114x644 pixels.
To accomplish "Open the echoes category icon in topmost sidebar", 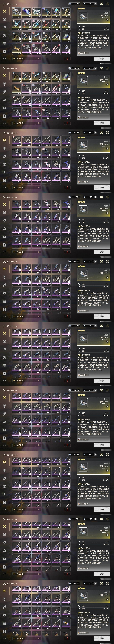I will (x=4, y=19).
